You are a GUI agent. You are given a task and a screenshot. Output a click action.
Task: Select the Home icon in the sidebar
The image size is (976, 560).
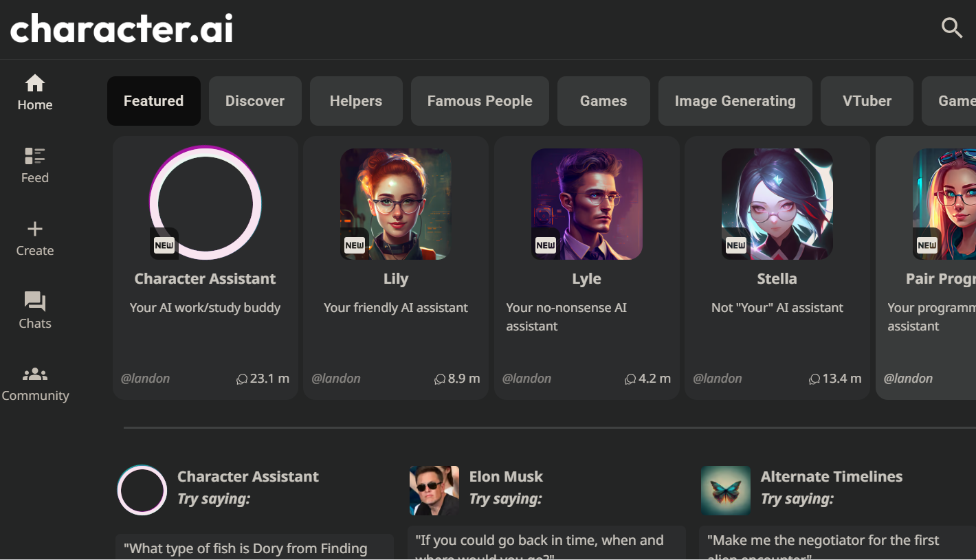(34, 84)
